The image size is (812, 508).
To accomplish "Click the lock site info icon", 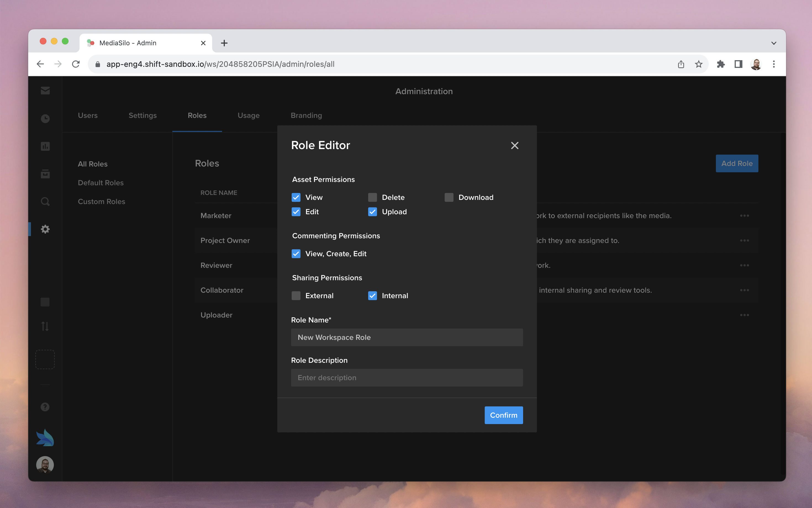I will (x=98, y=64).
